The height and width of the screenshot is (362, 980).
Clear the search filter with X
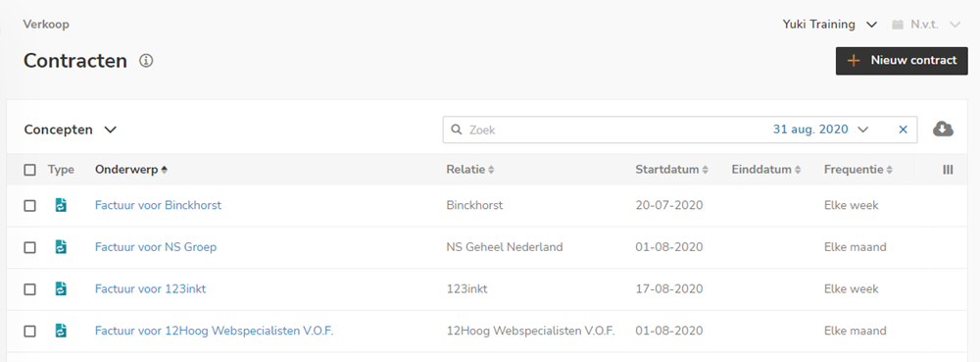(x=903, y=129)
